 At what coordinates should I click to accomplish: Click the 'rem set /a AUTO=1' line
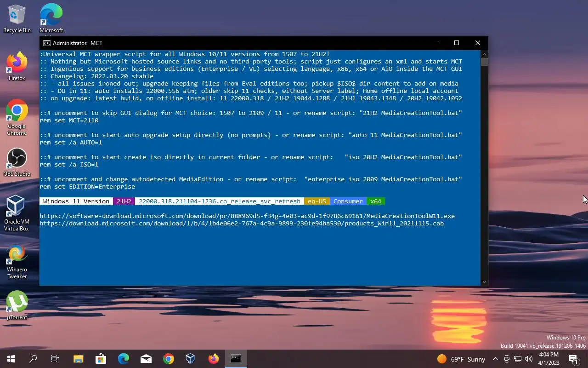click(71, 142)
